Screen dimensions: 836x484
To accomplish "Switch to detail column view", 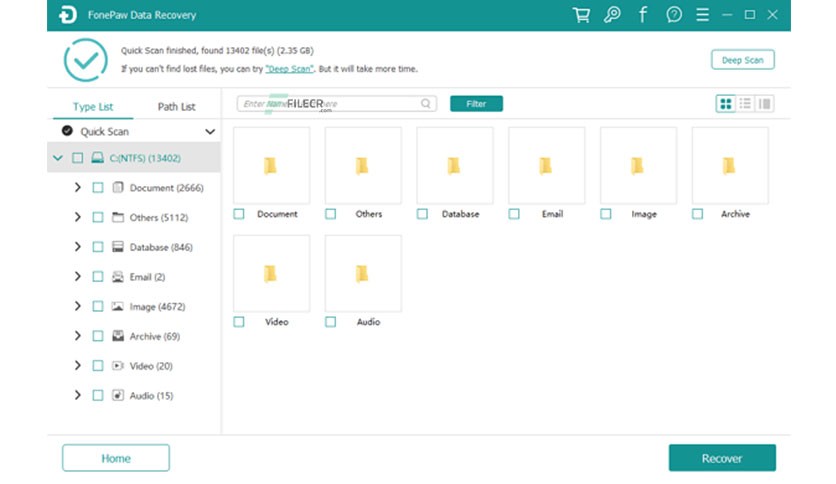I will (764, 104).
